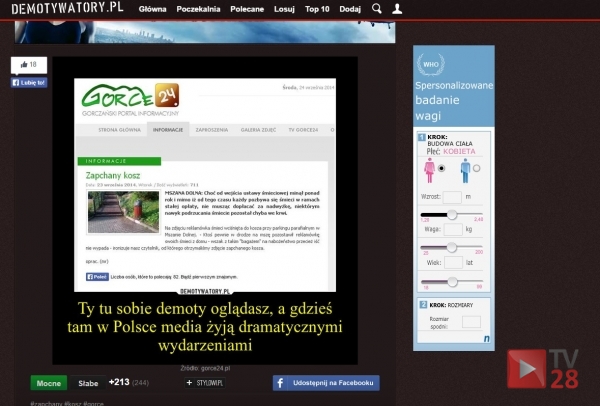The height and width of the screenshot is (406, 600).
Task: Click the 'n' logo in ad corner
Action: tap(487, 339)
